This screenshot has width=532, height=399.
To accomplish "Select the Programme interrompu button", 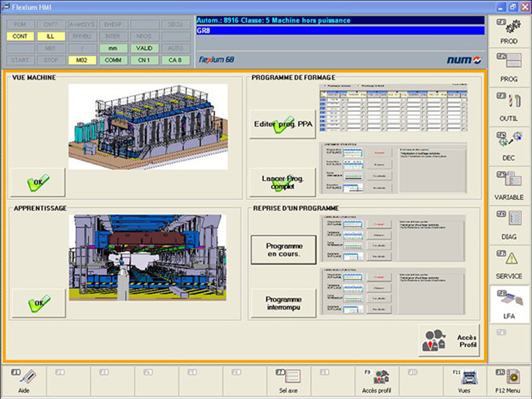I will click(x=283, y=303).
